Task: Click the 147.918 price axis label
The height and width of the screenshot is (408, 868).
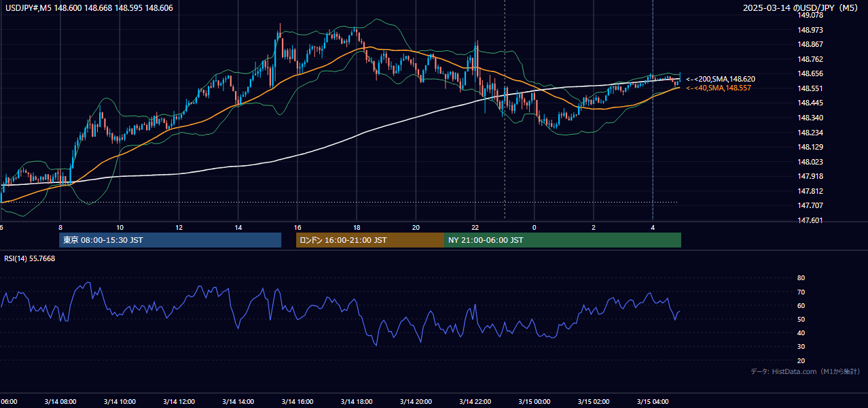Action: click(x=810, y=176)
